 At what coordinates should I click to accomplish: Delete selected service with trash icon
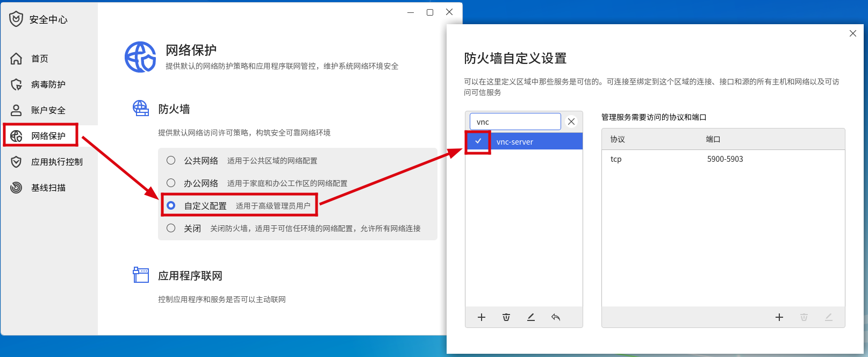coord(506,317)
